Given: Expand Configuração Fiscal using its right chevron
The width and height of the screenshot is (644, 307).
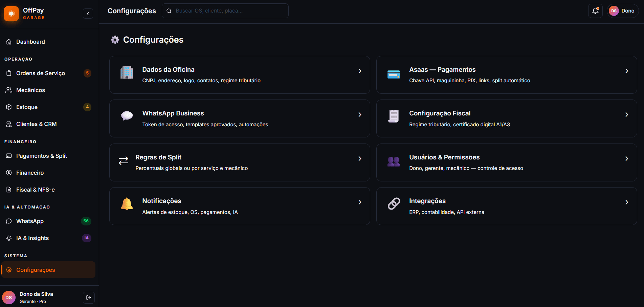Looking at the screenshot, I should click(627, 115).
